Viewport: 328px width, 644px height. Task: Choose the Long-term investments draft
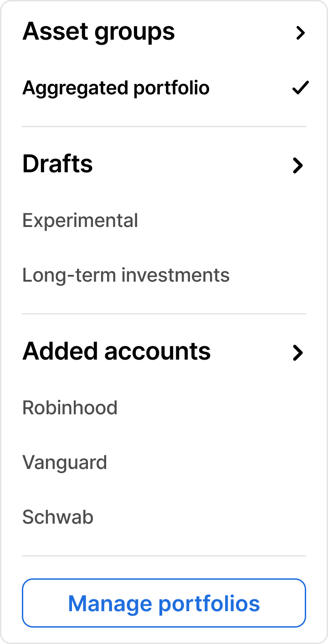[126, 275]
